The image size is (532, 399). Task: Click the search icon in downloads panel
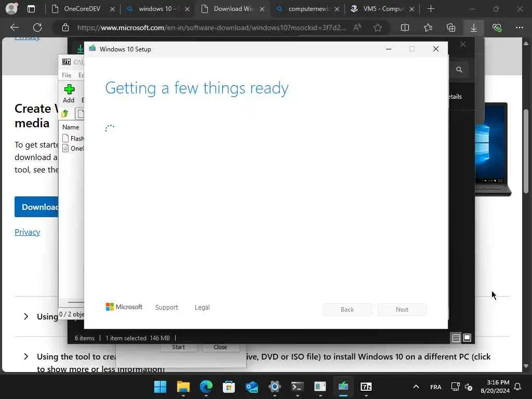459,70
